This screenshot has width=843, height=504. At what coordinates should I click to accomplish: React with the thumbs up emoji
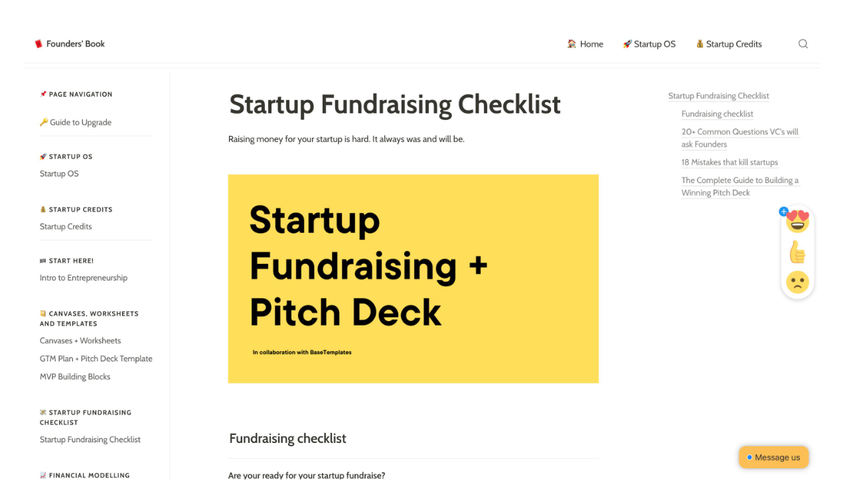click(797, 252)
